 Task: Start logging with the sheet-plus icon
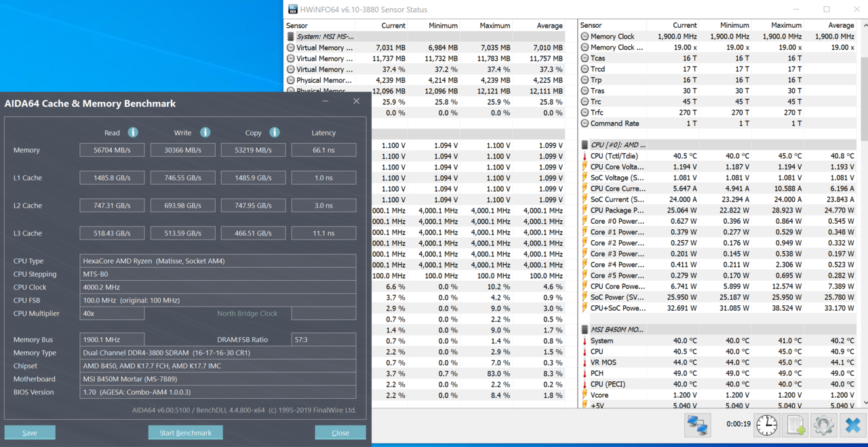[795, 425]
